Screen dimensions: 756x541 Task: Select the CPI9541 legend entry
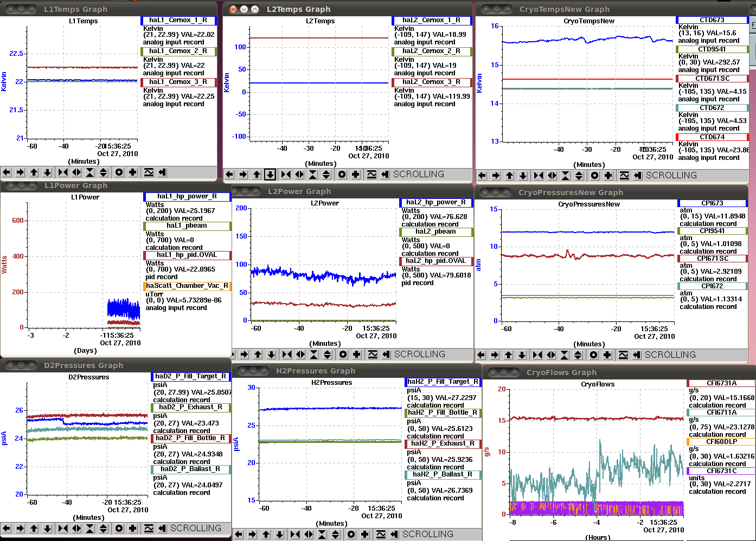pyautogui.click(x=712, y=231)
